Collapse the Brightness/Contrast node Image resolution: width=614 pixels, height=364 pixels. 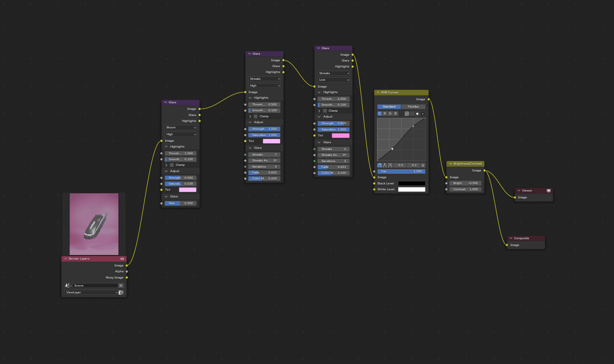point(450,164)
